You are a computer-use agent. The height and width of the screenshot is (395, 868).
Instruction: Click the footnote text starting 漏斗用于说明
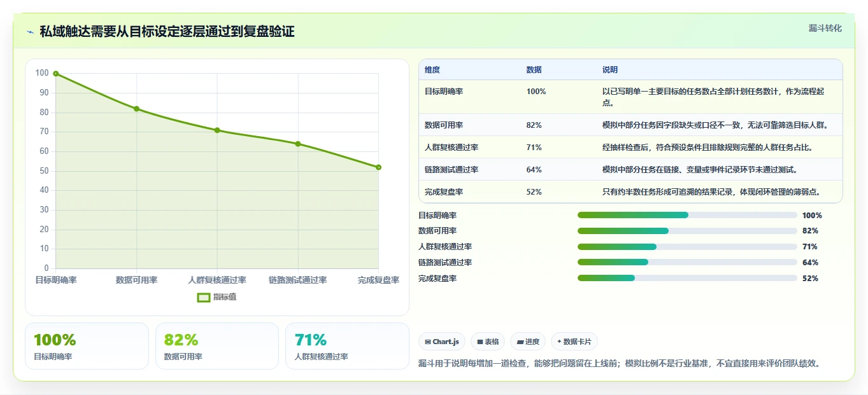pyautogui.click(x=619, y=364)
